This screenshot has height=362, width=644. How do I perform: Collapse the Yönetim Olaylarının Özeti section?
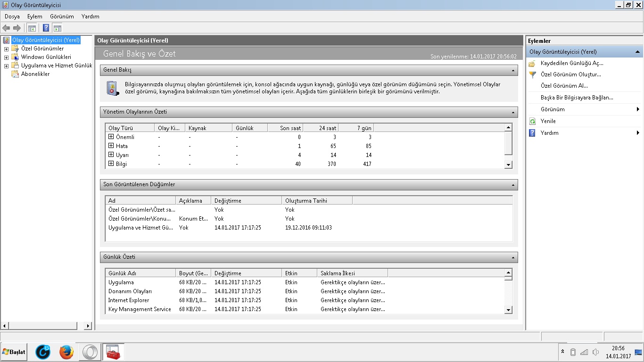[513, 112]
